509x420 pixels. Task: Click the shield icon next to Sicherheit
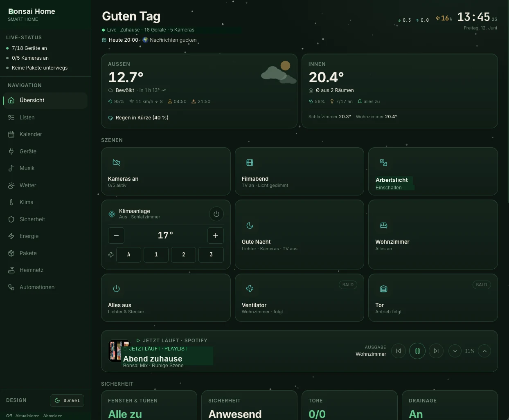point(11,219)
